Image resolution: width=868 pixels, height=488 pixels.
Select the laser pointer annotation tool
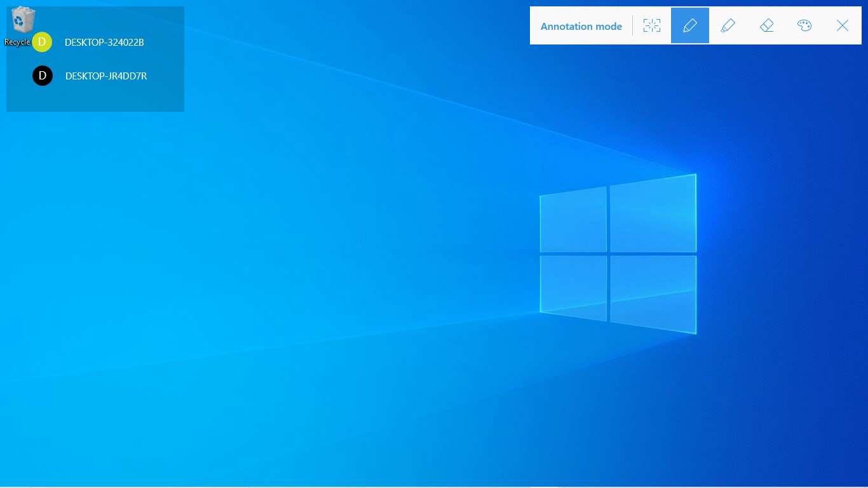[652, 25]
